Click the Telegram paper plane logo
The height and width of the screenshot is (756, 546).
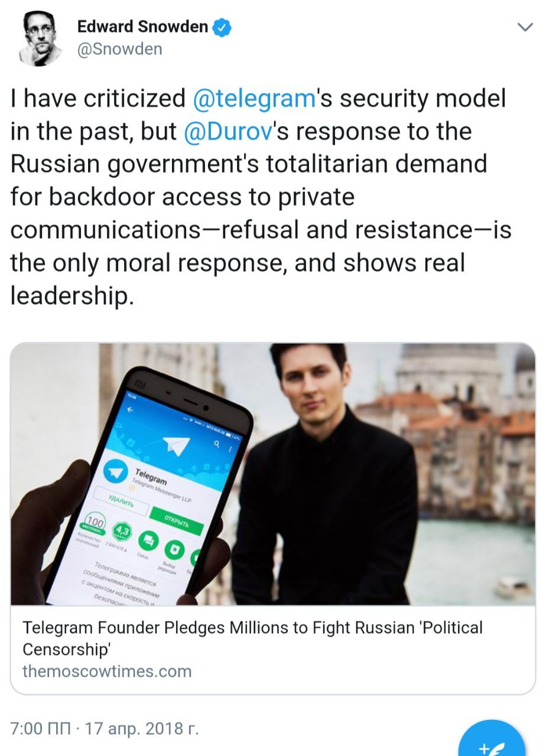pyautogui.click(x=176, y=444)
